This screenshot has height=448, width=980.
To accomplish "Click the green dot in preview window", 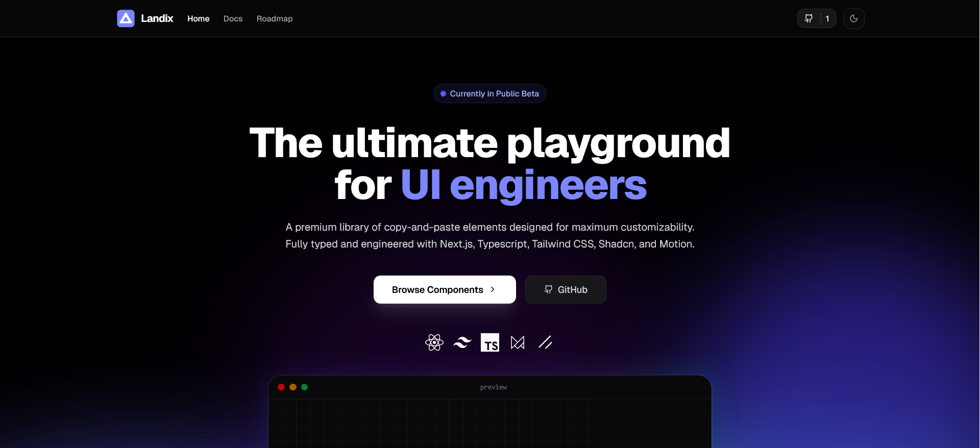I will click(305, 387).
